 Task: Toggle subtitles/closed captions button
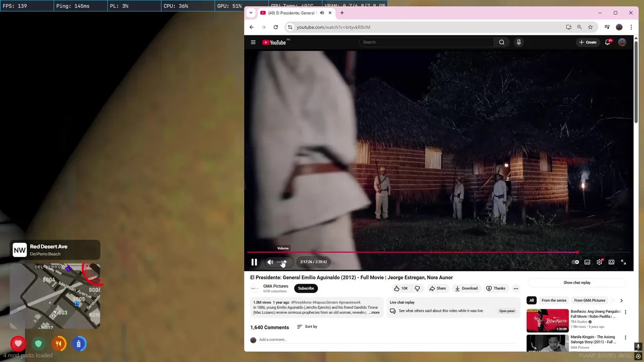pyautogui.click(x=587, y=262)
